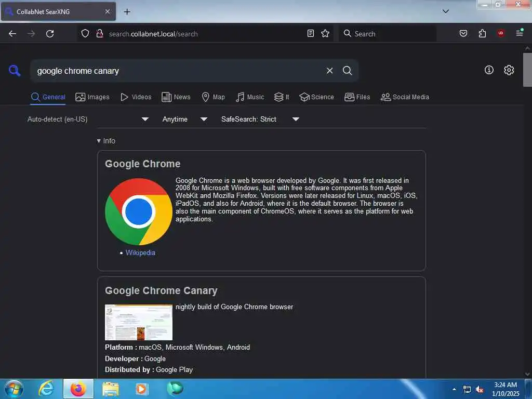Screen dimensions: 532x399
Task: Submit search with magnifier button
Action: point(347,71)
